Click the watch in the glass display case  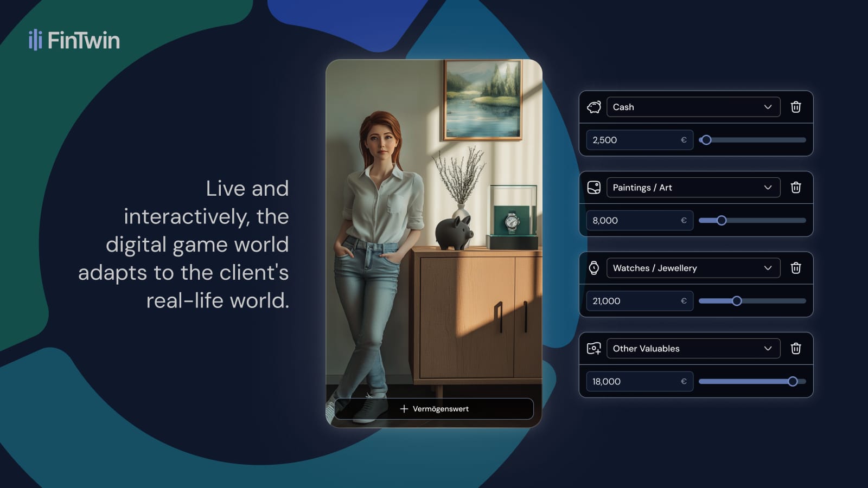[512, 221]
